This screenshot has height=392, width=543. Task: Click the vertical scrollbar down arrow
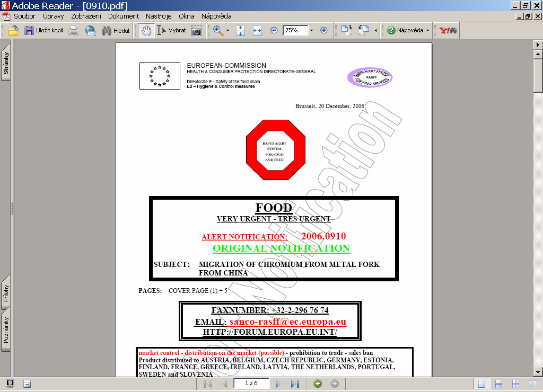coord(538,372)
